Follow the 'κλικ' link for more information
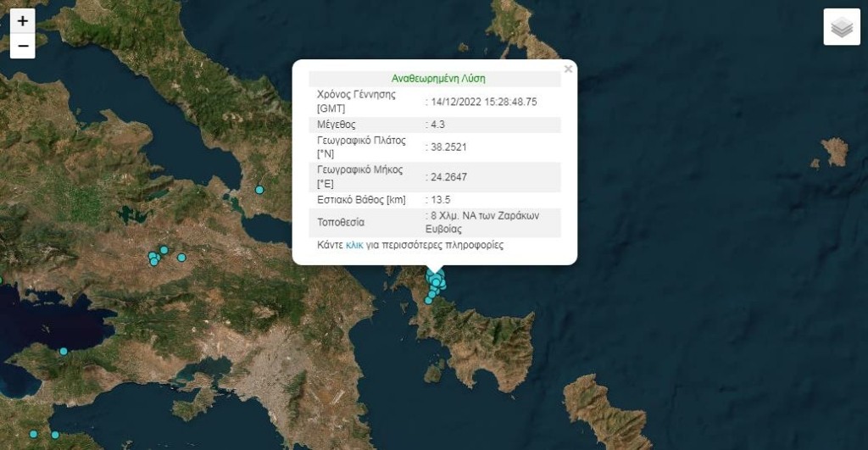This screenshot has height=450, width=868. (x=354, y=244)
